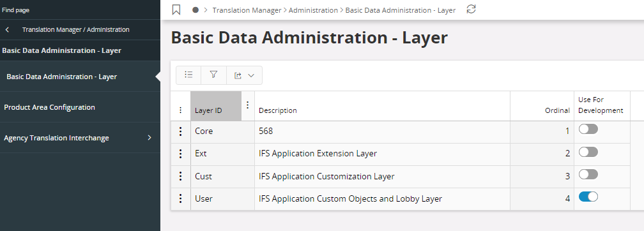Open the table header row menu dots
Image resolution: width=644 pixels, height=231 pixels.
(x=181, y=110)
